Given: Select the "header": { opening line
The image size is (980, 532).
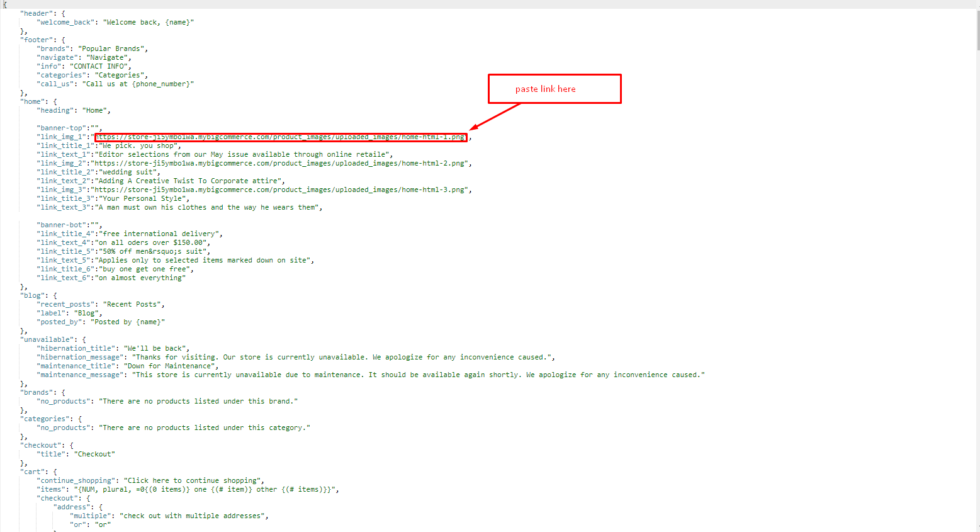Looking at the screenshot, I should (x=42, y=13).
